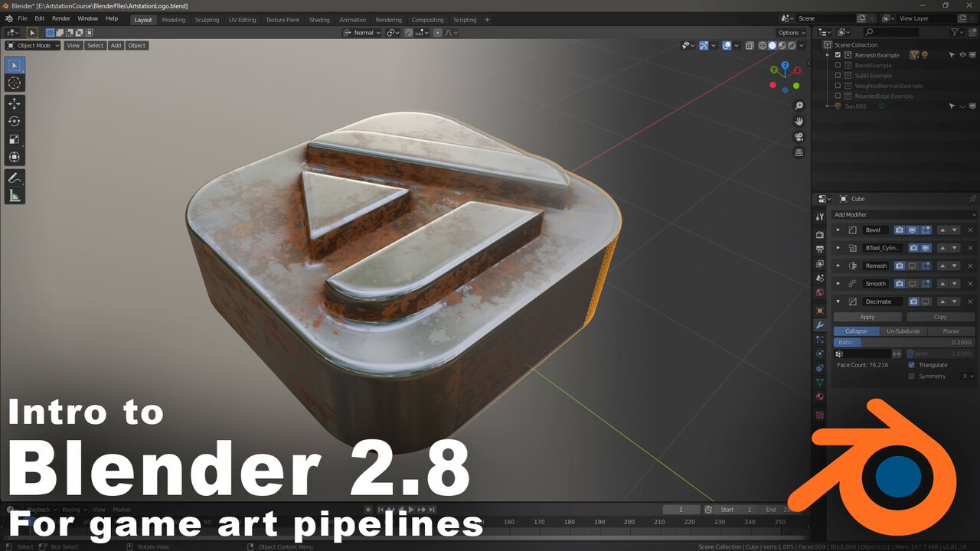Enable the Symmetry checkbox

(911, 377)
